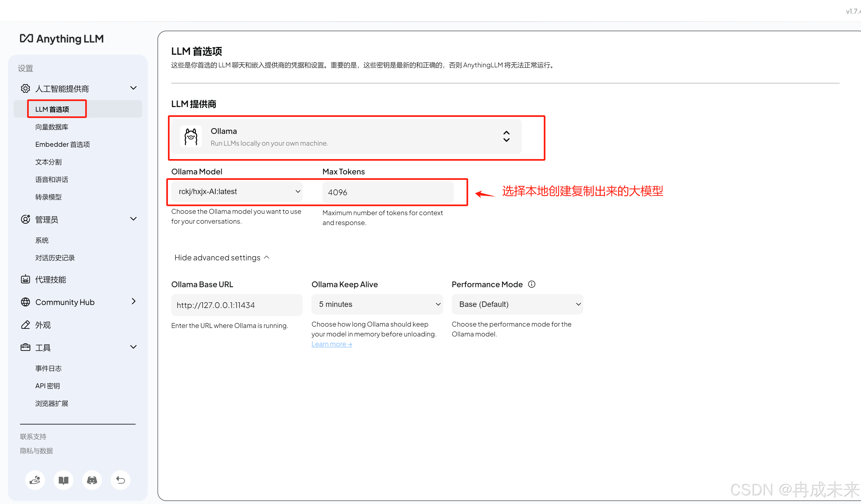861x504 pixels.
Task: Select 向量数据库 in sidebar
Action: tap(52, 127)
